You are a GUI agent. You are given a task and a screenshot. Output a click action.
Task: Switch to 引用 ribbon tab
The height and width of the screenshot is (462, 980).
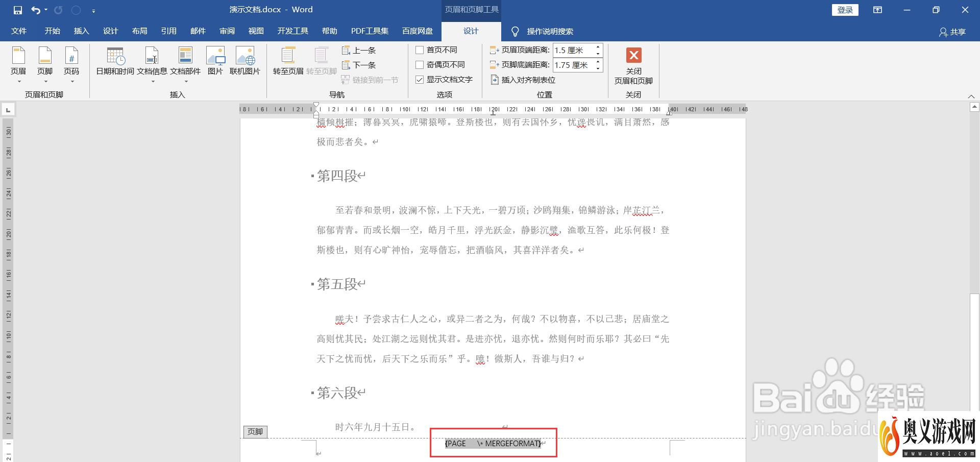168,31
